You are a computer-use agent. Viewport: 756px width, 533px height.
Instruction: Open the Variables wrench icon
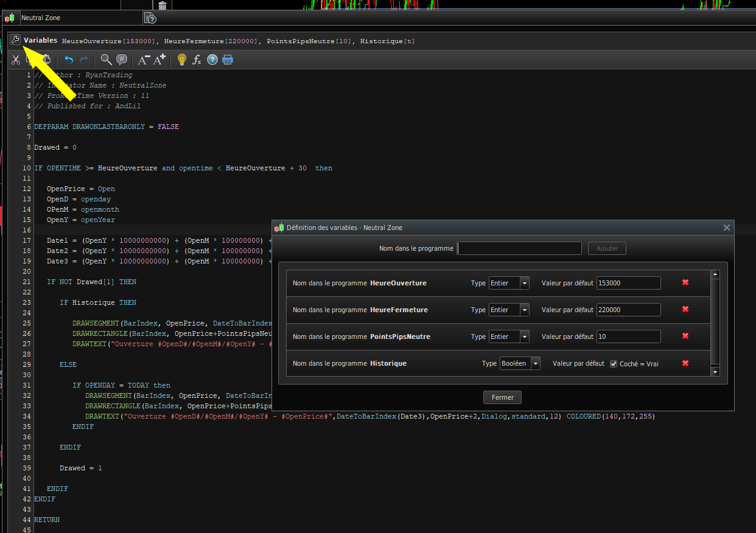[x=15, y=40]
